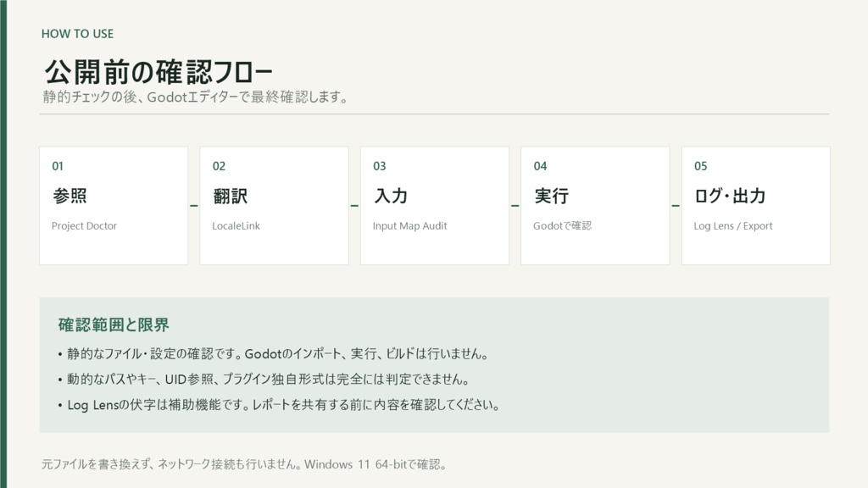Click the 'Log Lens / Export' label
This screenshot has height=488, width=868.
[x=733, y=225]
